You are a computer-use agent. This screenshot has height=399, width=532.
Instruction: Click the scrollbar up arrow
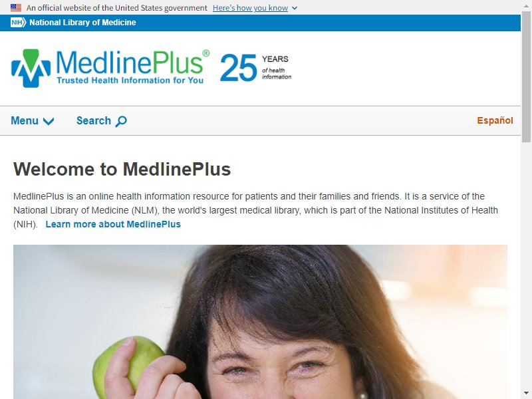pyautogui.click(x=526, y=5)
